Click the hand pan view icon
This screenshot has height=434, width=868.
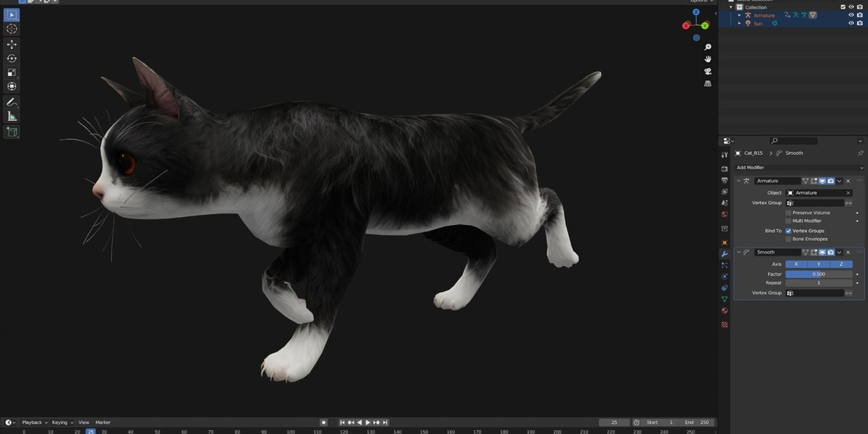[707, 59]
